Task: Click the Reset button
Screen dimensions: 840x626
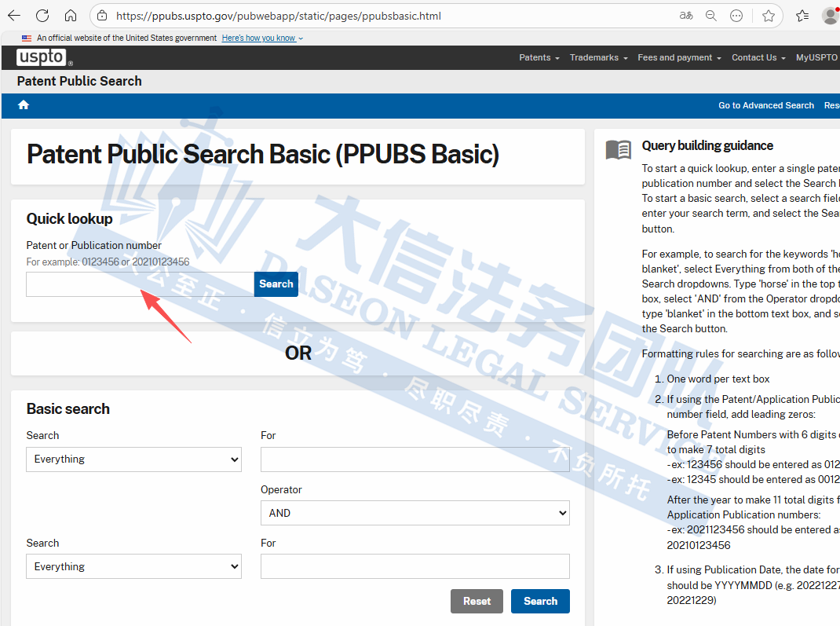Action: [x=477, y=602]
